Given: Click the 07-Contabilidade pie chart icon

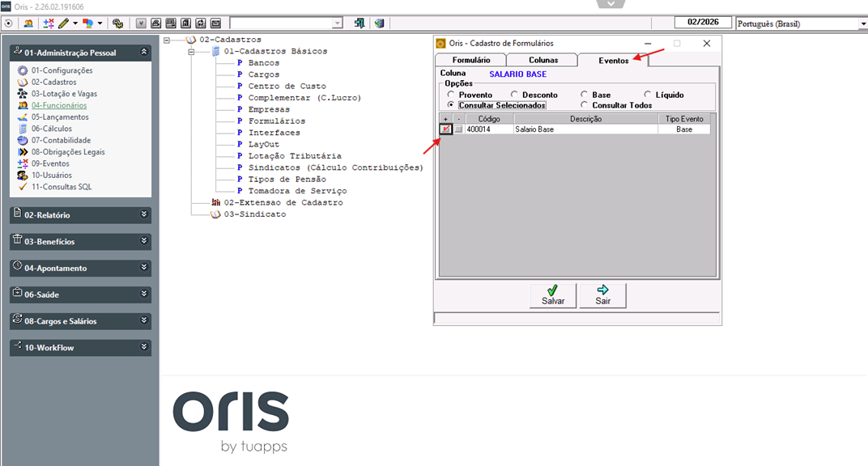Looking at the screenshot, I should 23,141.
